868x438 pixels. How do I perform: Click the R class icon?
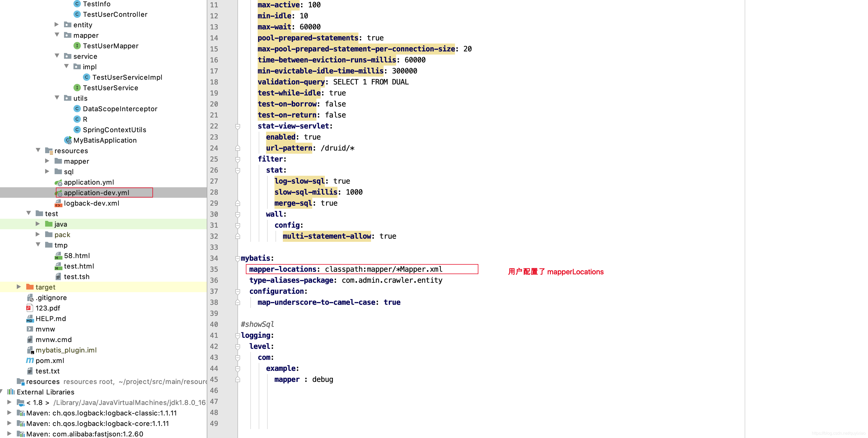(77, 119)
